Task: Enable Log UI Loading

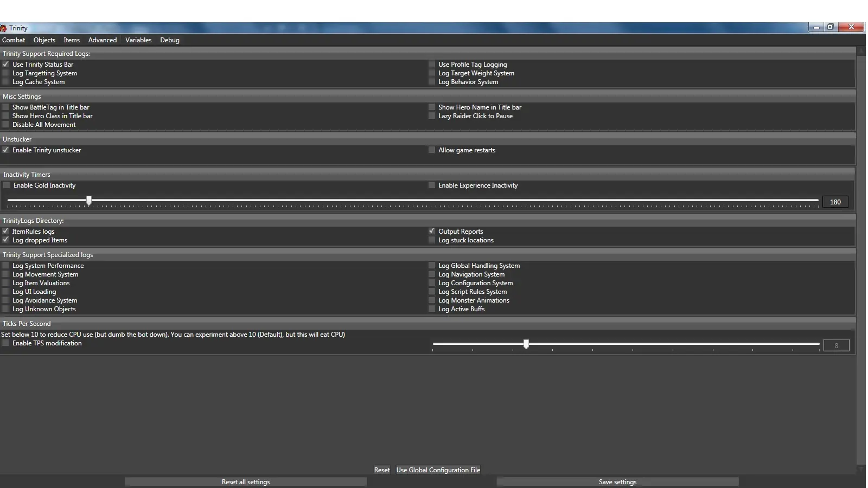Action: pos(6,291)
